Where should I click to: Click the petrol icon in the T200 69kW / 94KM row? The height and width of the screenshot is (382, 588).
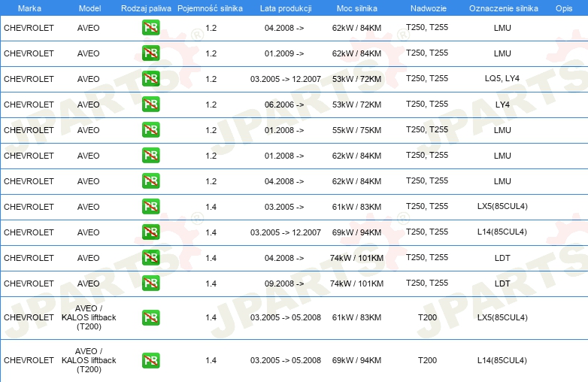[x=150, y=360]
